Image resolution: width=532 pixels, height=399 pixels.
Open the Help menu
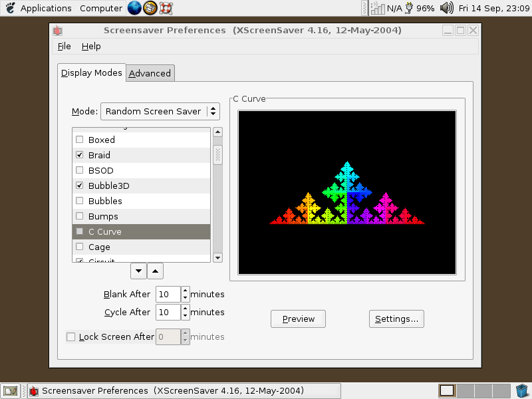point(91,47)
